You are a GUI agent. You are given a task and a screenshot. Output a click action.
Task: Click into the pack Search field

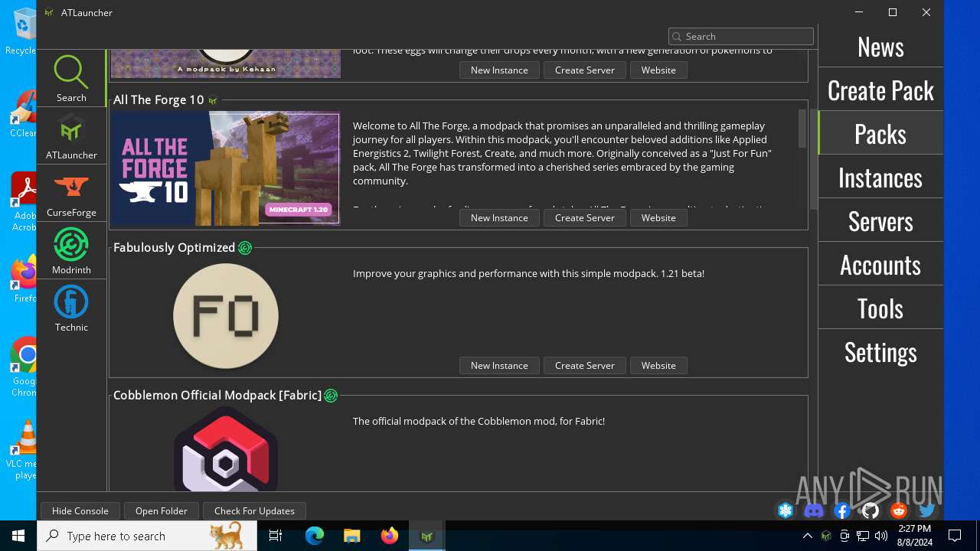pos(740,36)
